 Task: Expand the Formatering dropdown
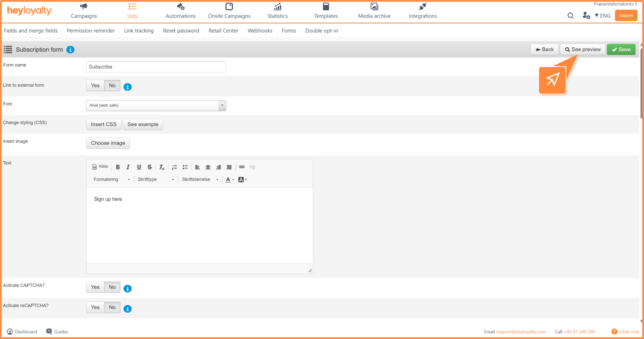click(111, 180)
